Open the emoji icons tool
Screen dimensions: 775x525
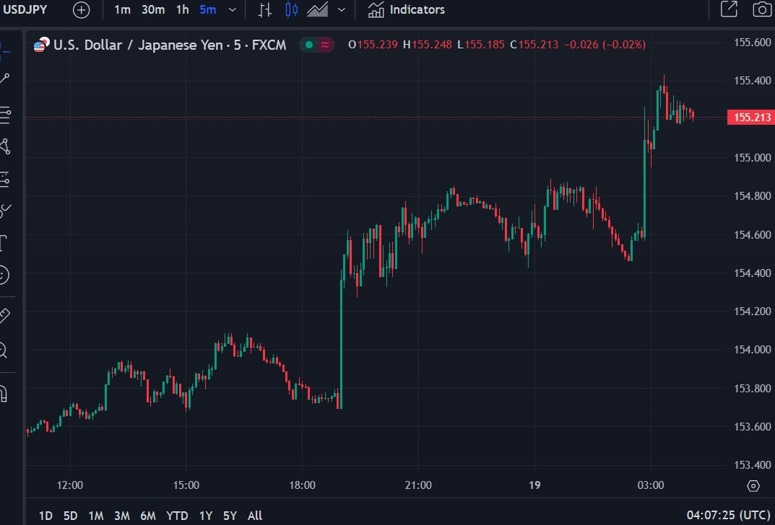point(4,275)
